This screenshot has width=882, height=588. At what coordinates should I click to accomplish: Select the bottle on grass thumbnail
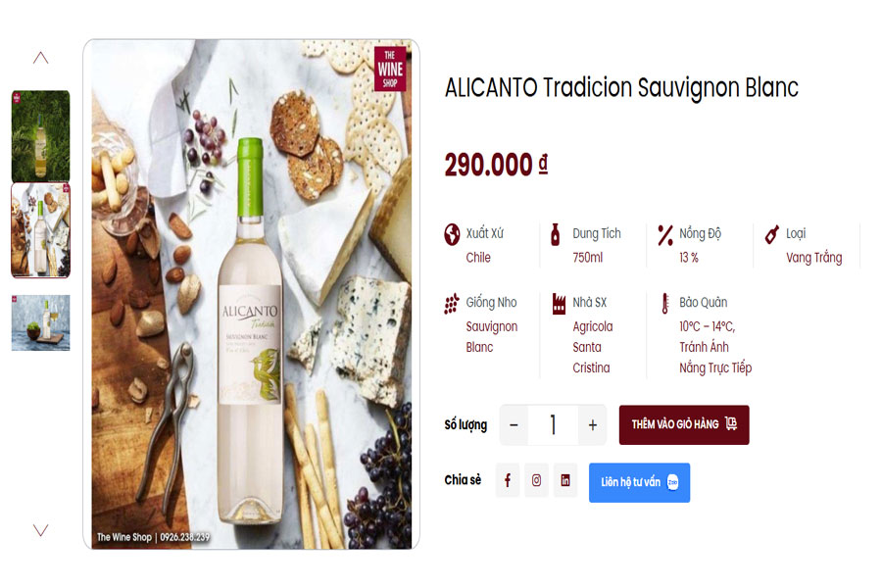click(x=40, y=135)
